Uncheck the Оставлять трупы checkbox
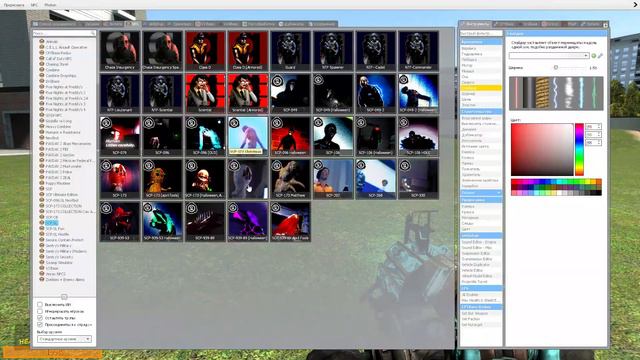640x360 pixels. pyautogui.click(x=40, y=318)
